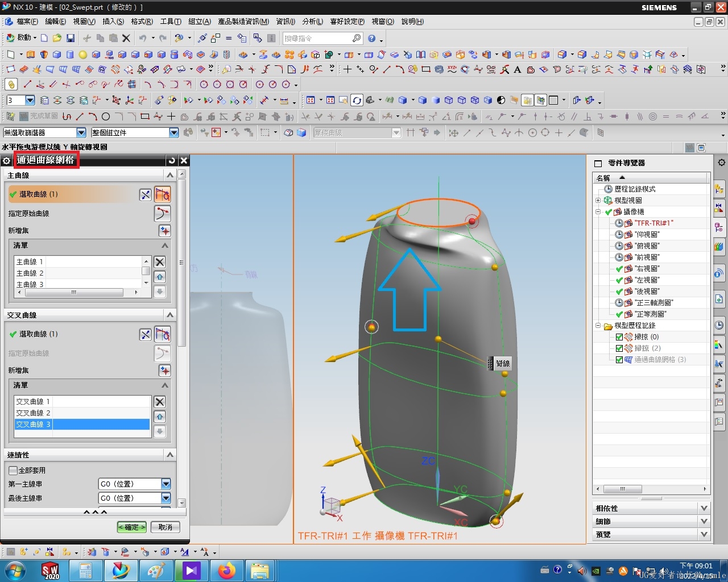Image resolution: width=728 pixels, height=582 pixels.
Task: Collapse the 主曲線 section
Action: point(169,175)
